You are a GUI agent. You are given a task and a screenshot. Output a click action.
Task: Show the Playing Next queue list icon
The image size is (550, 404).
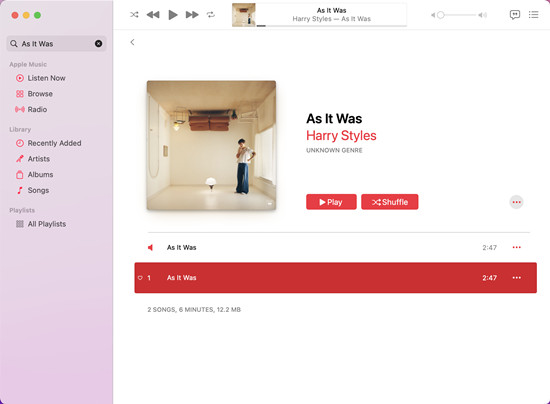[x=534, y=15]
